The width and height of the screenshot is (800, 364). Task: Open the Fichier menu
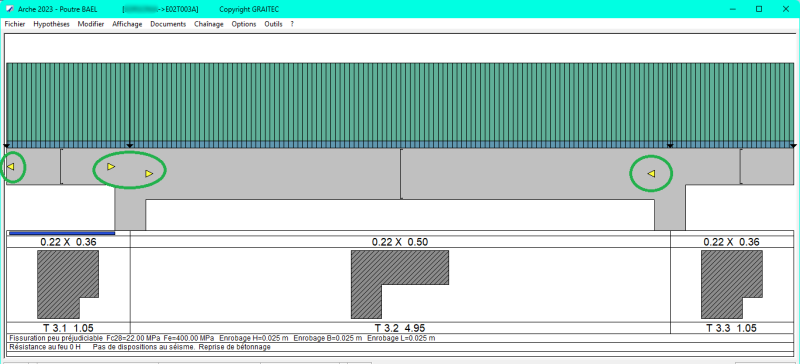tap(15, 24)
